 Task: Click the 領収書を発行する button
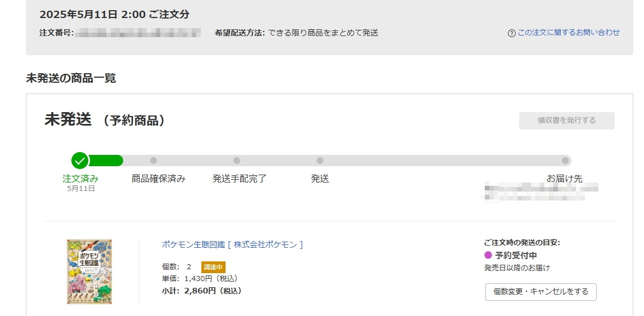[567, 121]
